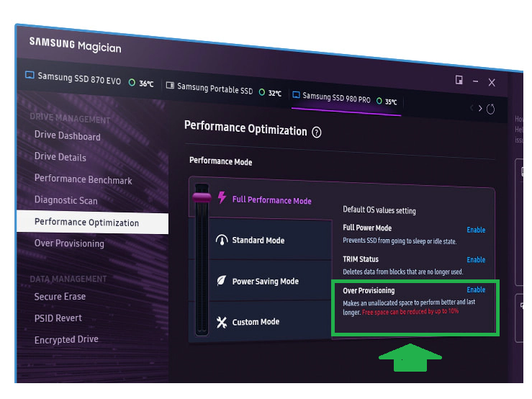The height and width of the screenshot is (399, 532).
Task: Switch to the Samsung Portable SSD tab
Action: [x=223, y=89]
